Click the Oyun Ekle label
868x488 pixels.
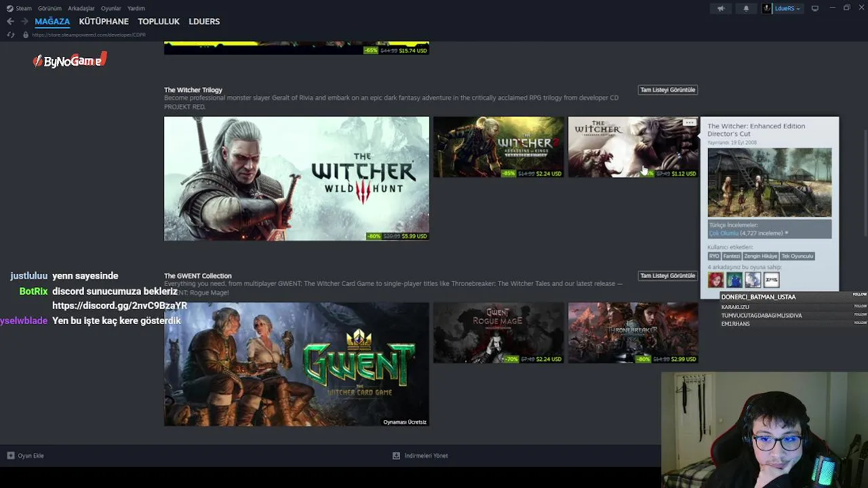[x=31, y=455]
